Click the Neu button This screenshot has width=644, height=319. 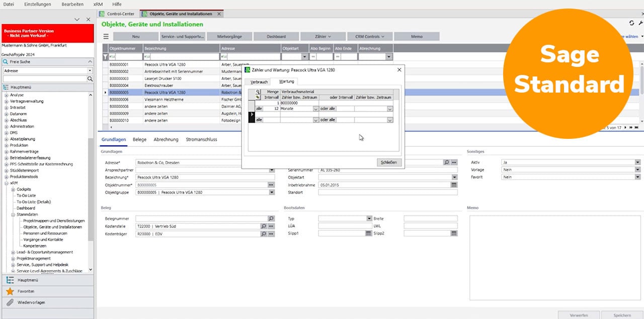coord(136,37)
